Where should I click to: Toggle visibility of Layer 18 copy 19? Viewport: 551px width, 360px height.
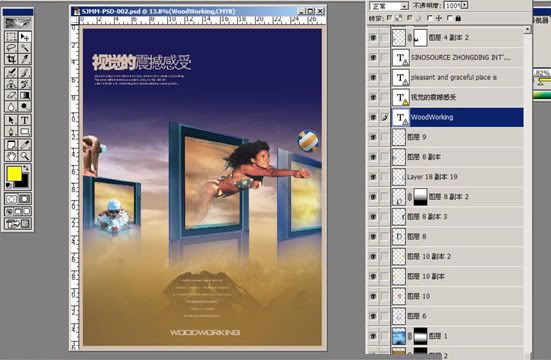click(373, 177)
